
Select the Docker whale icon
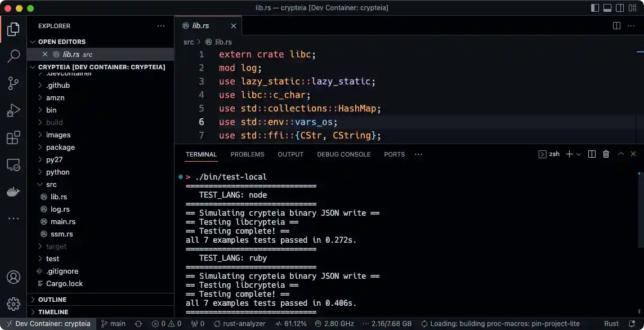point(14,191)
